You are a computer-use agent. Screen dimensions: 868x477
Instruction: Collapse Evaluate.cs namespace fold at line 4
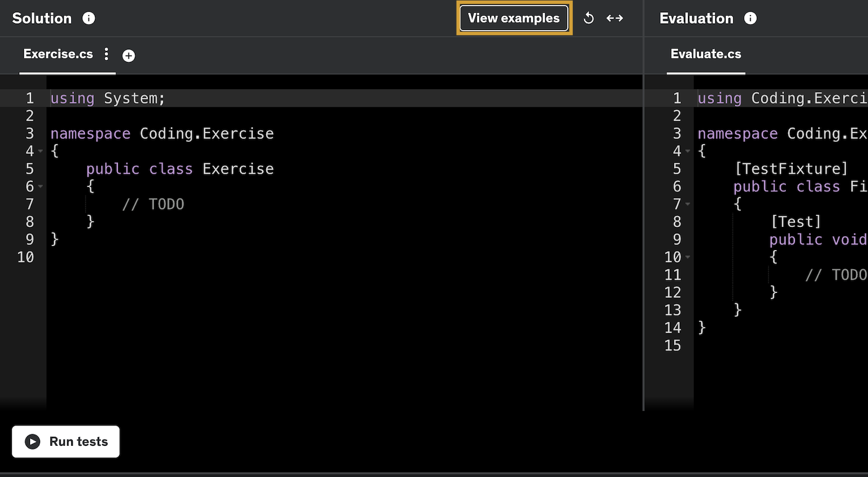pos(687,152)
